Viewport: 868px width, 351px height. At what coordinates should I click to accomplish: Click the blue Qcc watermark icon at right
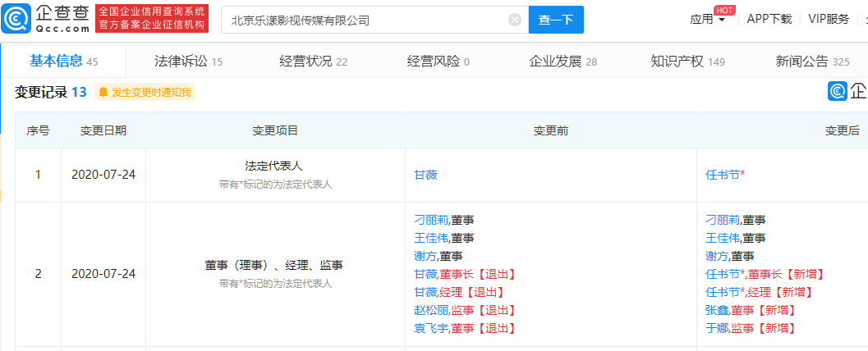838,91
